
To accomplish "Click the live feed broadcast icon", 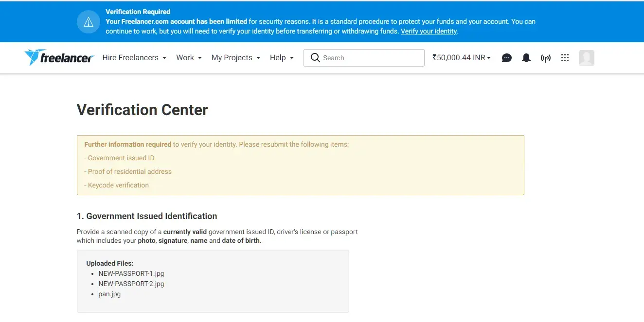I will coord(546,58).
